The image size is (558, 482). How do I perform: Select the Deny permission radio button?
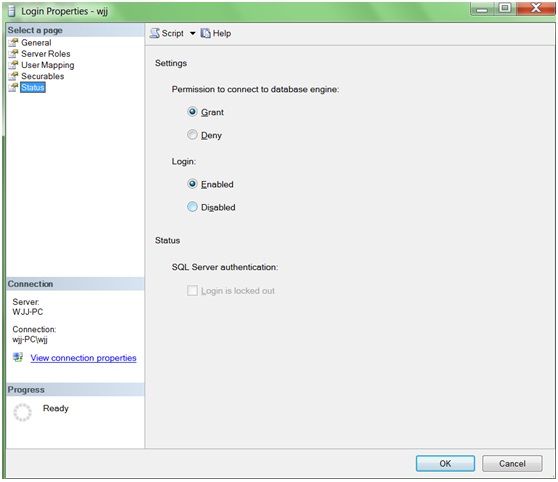click(192, 135)
